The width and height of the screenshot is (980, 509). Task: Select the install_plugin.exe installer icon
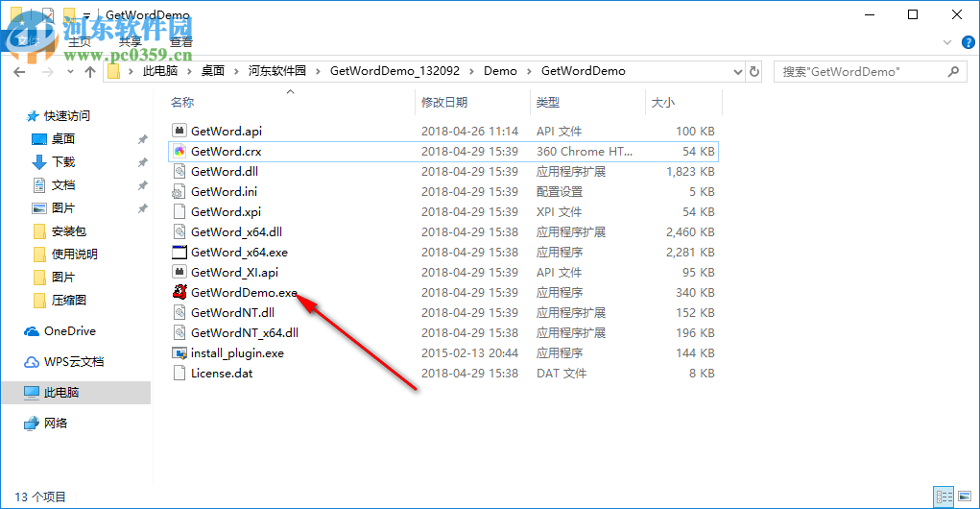click(x=179, y=352)
